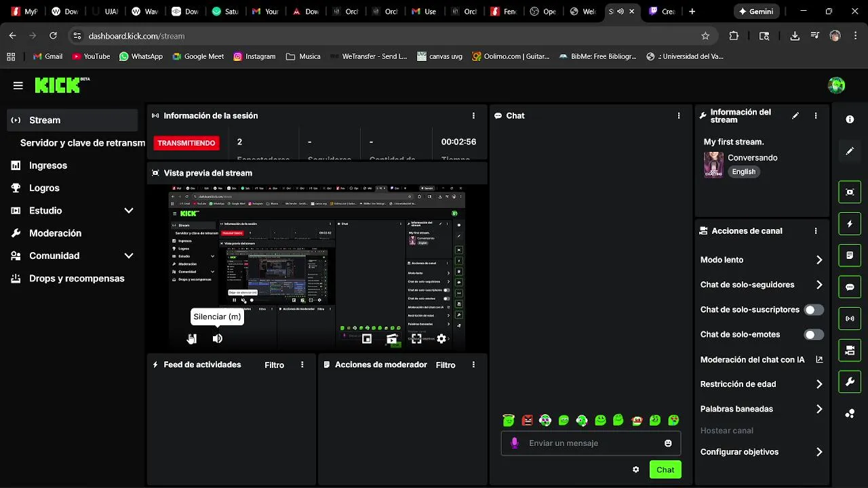Open chat settings gear beside Chat button
The height and width of the screenshot is (488, 868).
point(635,470)
